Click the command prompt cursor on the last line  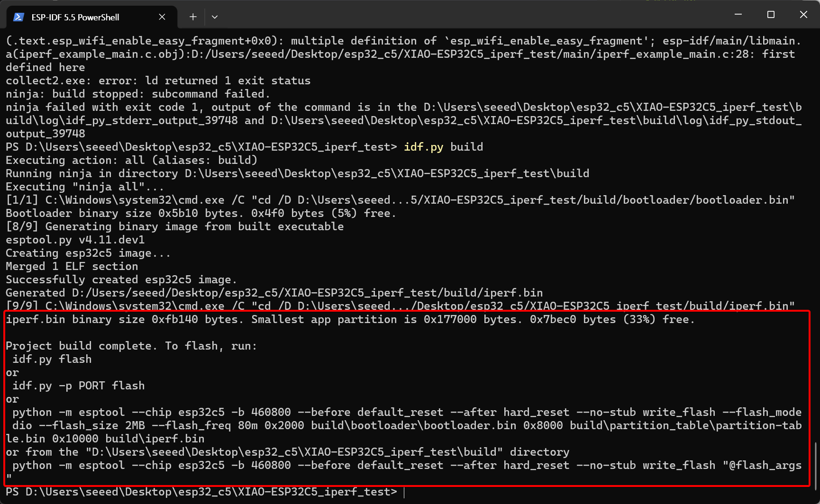pyautogui.click(x=404, y=492)
